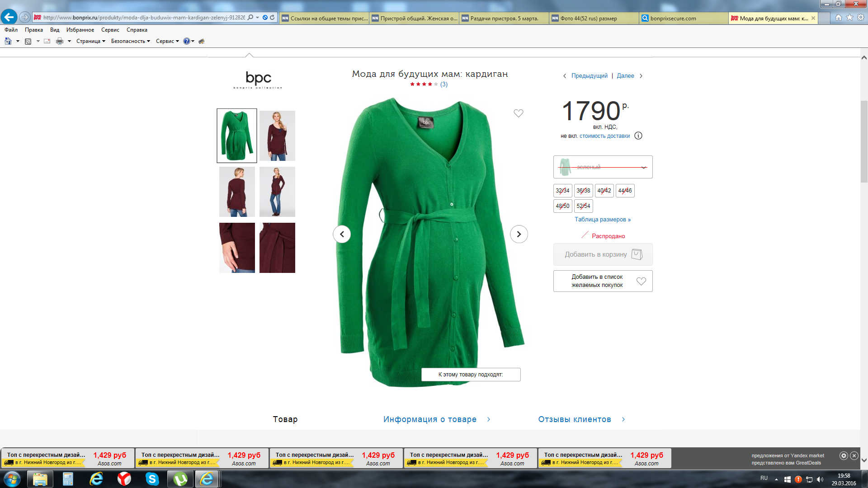
Task: Expand dropdown arrow next to Home icon
Action: pos(18,41)
